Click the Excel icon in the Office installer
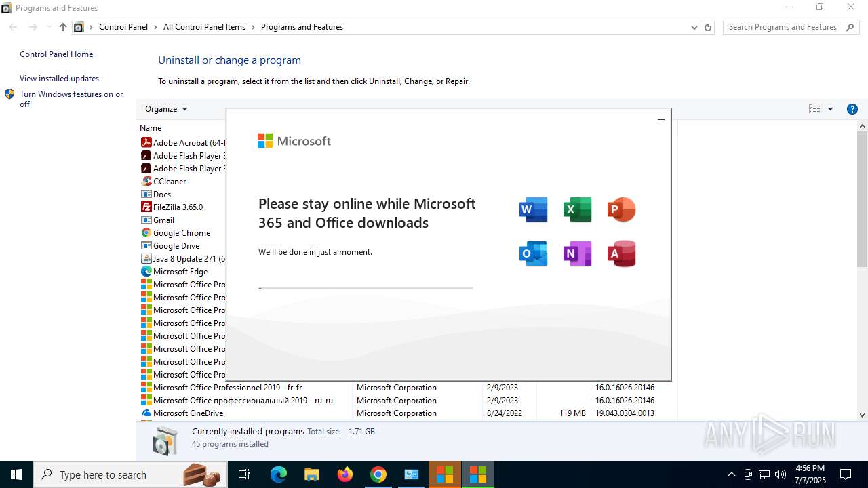Image resolution: width=868 pixels, height=488 pixels. pos(577,209)
